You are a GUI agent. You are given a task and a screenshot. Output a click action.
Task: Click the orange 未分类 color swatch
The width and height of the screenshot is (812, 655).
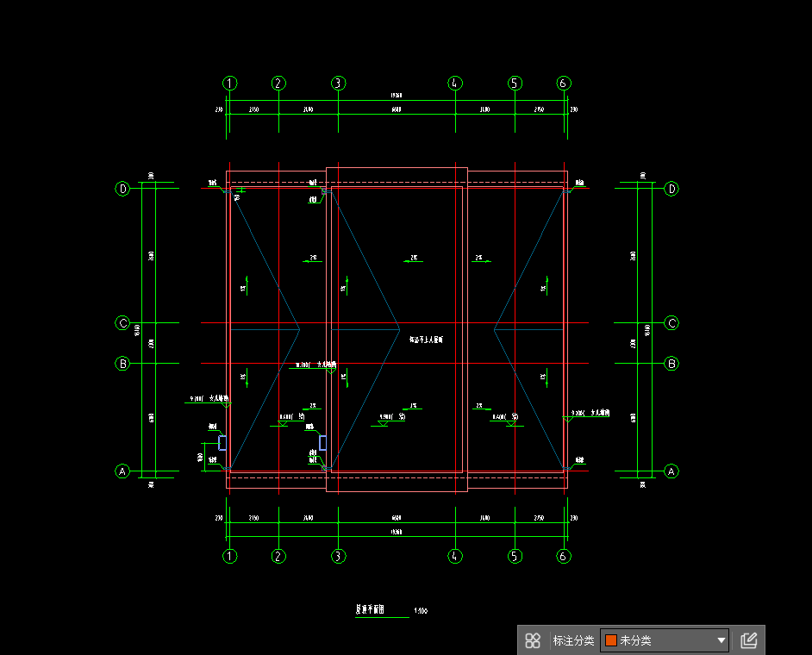[x=611, y=640]
